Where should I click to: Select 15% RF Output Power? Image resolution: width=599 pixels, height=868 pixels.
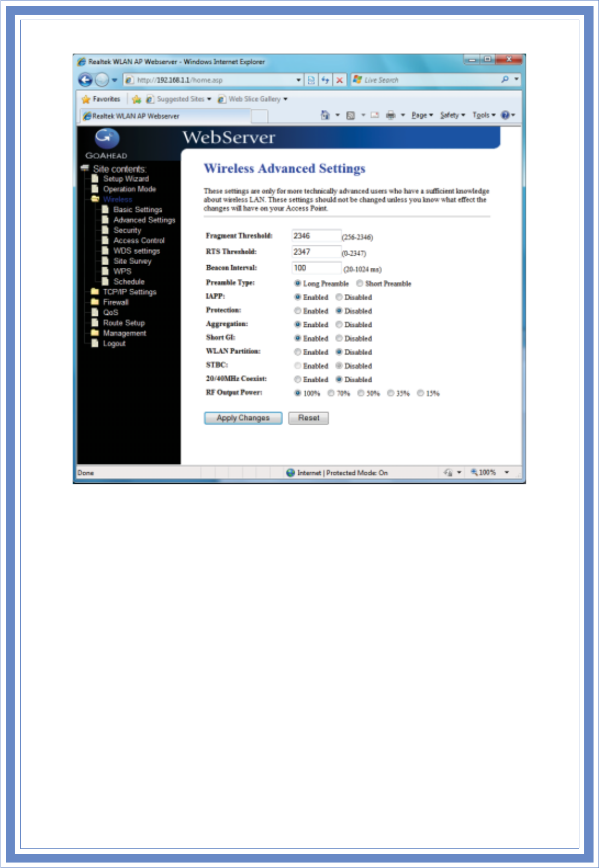pyautogui.click(x=420, y=393)
